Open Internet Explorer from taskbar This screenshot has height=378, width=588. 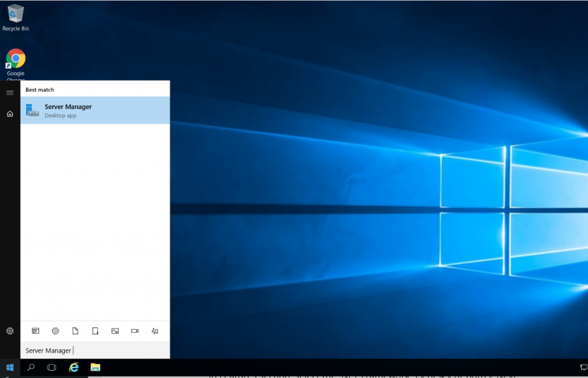[73, 367]
